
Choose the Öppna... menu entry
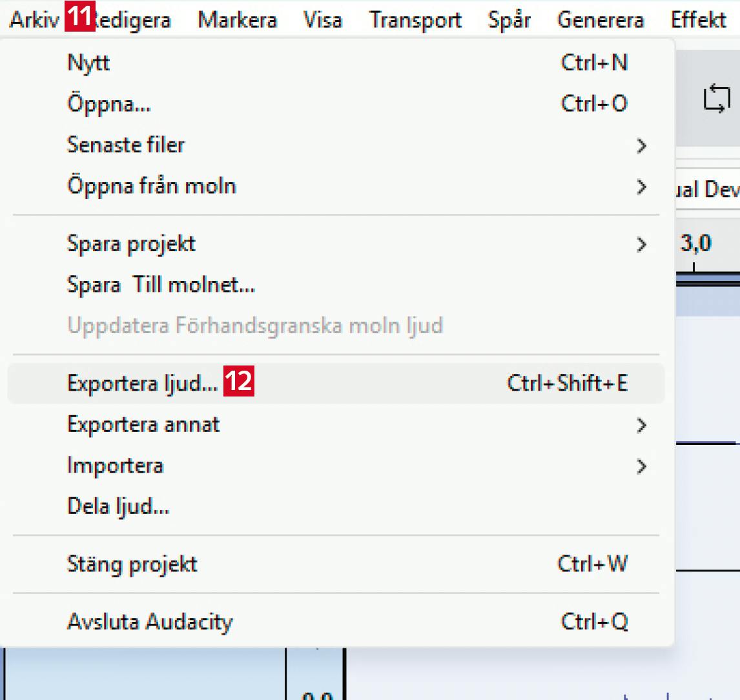pos(108,103)
